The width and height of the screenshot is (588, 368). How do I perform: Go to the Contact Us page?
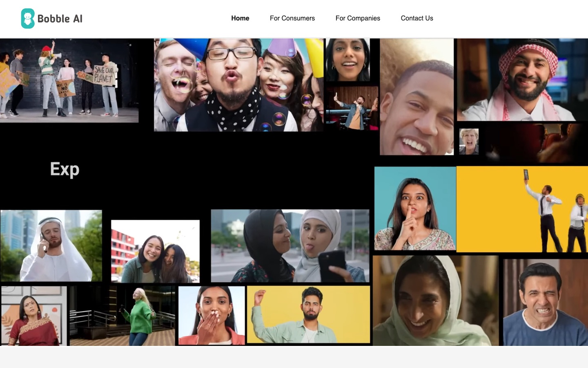[x=417, y=18]
